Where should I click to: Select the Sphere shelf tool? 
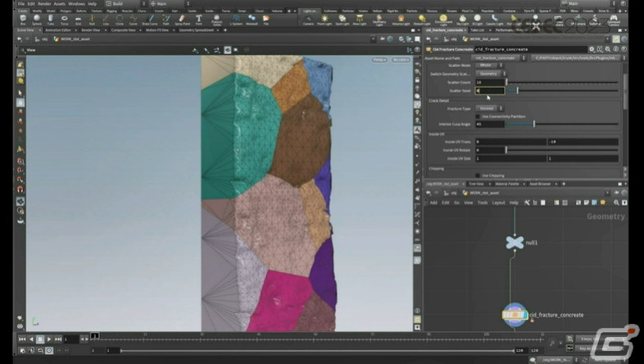click(37, 20)
